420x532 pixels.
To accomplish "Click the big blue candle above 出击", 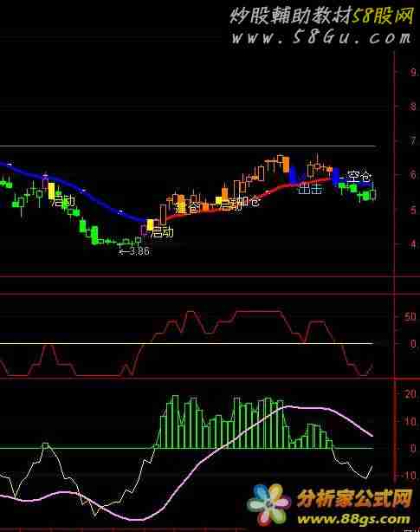I will click(x=294, y=175).
